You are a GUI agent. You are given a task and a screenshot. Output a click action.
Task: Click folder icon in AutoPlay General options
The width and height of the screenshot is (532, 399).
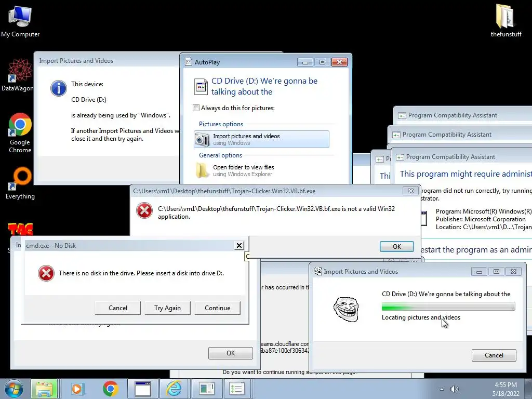click(x=202, y=170)
